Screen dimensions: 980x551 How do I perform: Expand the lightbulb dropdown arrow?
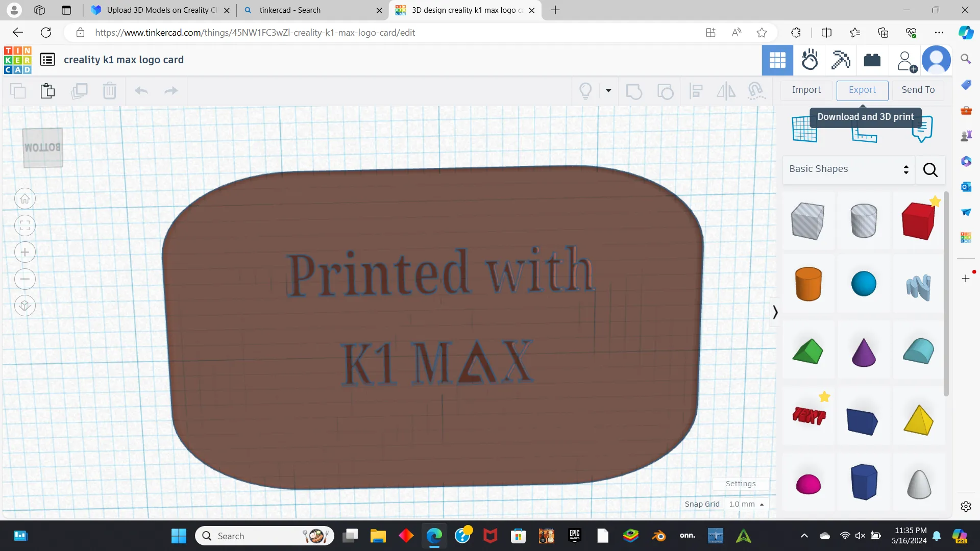(x=608, y=91)
